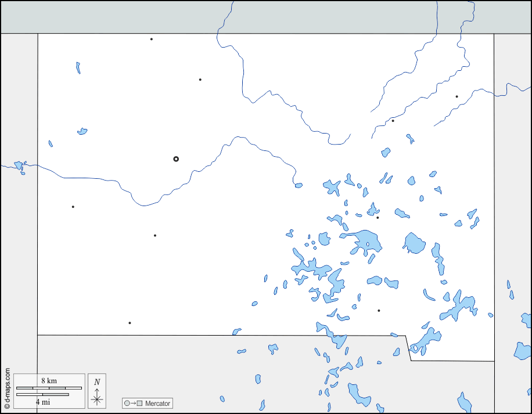Click the hollow ring capital city marker
Image resolution: width=532 pixels, height=414 pixels.
176,159
